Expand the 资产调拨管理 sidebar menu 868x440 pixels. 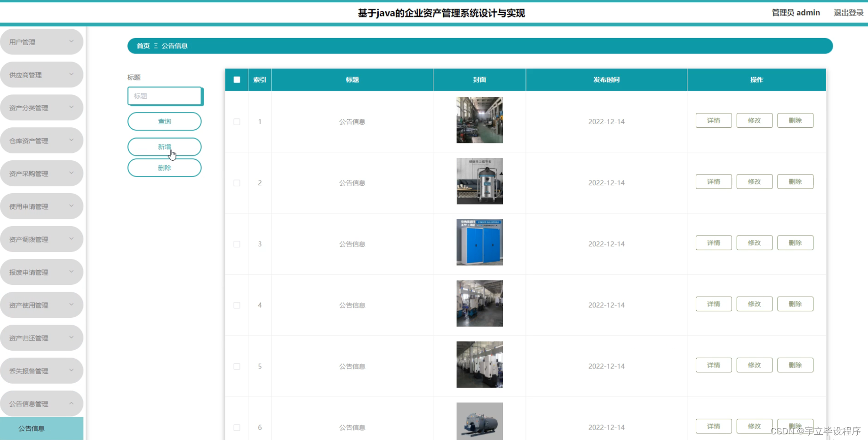click(x=41, y=239)
